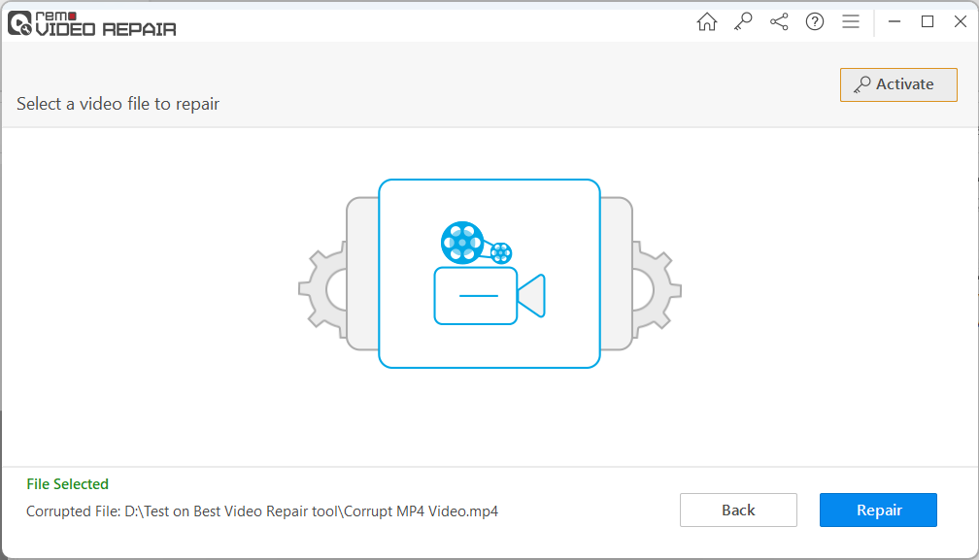Image resolution: width=979 pixels, height=560 pixels.
Task: Click the Back button
Action: (738, 511)
